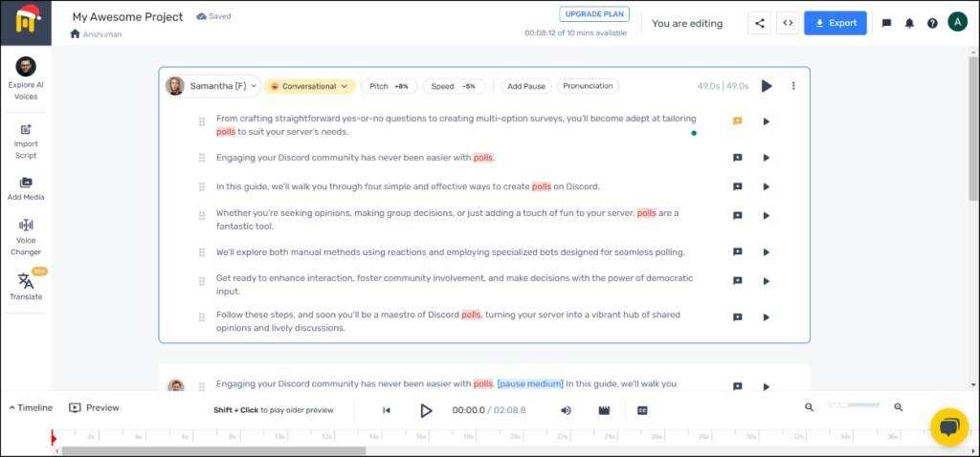Open the Speed -5% setting
This screenshot has height=457, width=980.
pyautogui.click(x=454, y=86)
